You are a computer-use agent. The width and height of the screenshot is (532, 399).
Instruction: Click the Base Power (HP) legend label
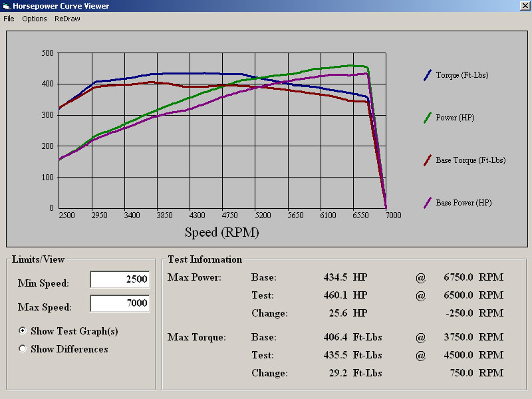464,203
